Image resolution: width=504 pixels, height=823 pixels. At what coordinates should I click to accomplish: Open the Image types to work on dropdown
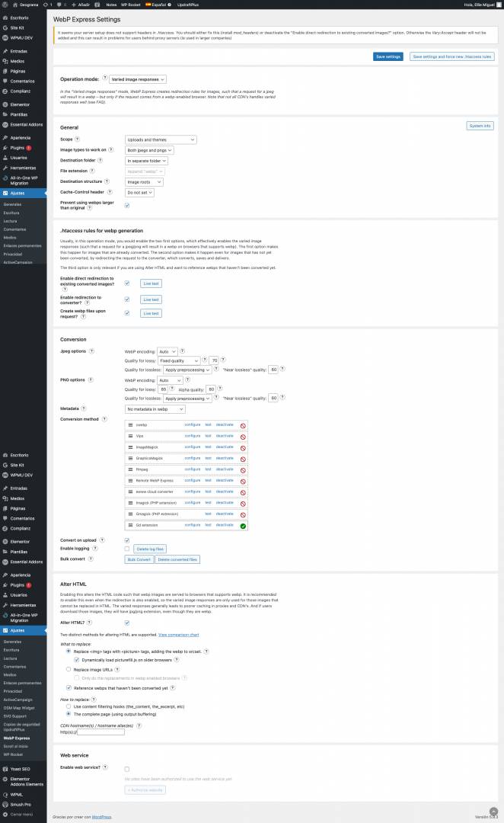tap(149, 150)
